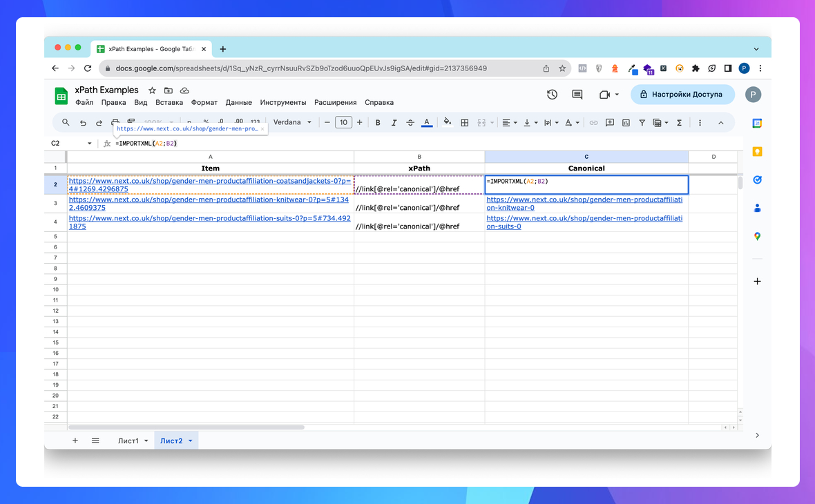Expand the Лист2 sheet tab menu
815x504 pixels.
pyautogui.click(x=191, y=440)
